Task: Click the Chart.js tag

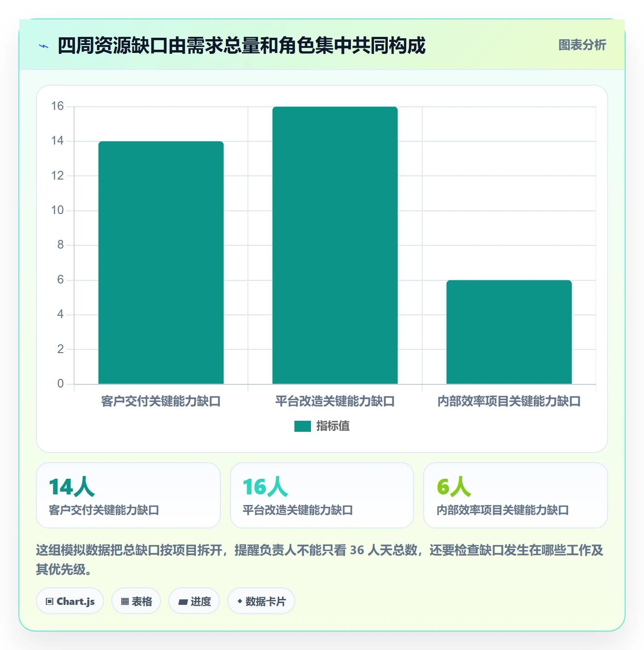Action: (x=70, y=601)
